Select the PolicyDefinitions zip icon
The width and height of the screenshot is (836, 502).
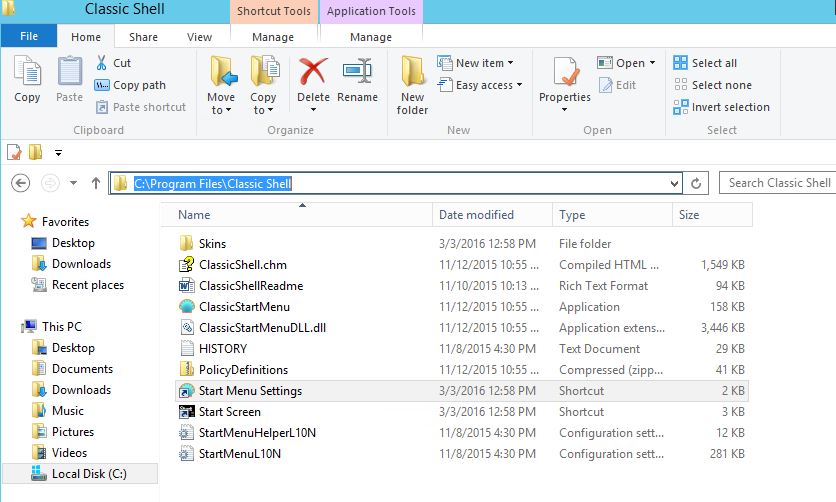187,369
